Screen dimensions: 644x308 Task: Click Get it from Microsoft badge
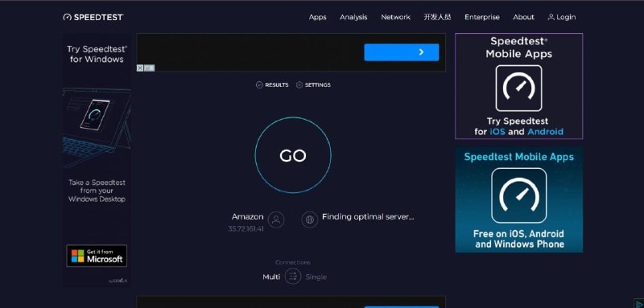[97, 256]
